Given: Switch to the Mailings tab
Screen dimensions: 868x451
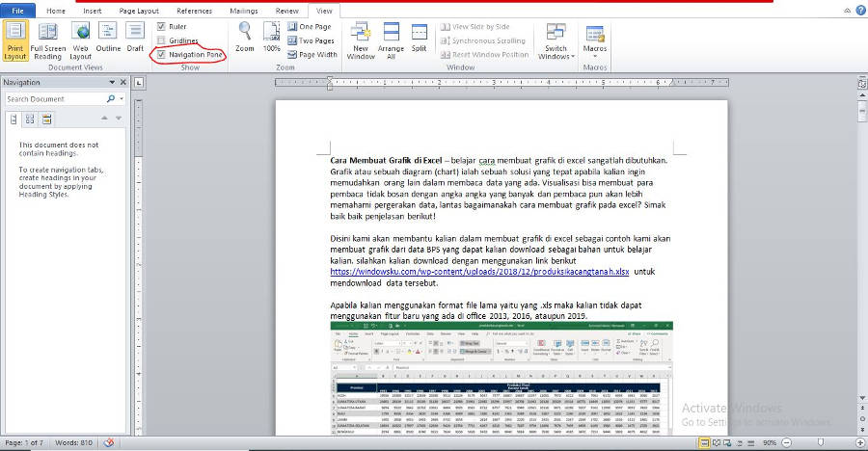Looking at the screenshot, I should (244, 11).
